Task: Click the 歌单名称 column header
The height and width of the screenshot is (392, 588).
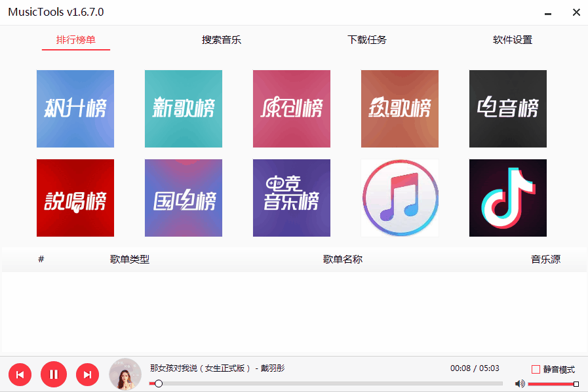Action: click(x=343, y=259)
